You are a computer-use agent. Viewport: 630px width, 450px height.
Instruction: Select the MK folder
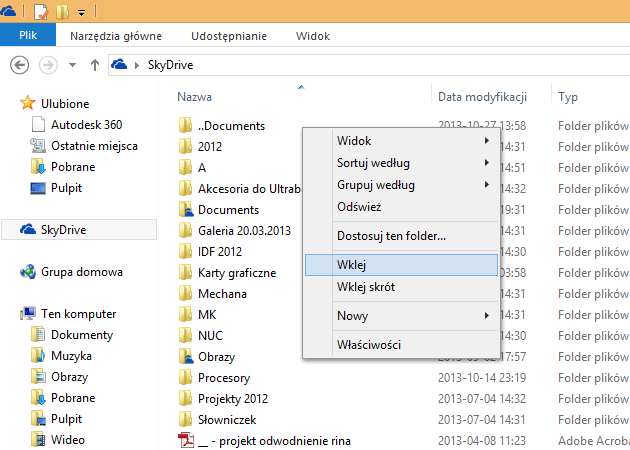(x=207, y=314)
